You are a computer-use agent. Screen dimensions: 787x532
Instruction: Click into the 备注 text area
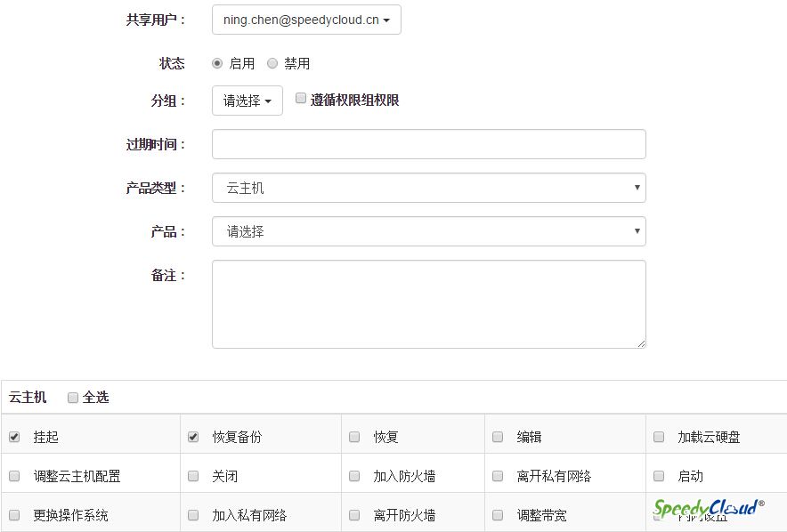428,303
